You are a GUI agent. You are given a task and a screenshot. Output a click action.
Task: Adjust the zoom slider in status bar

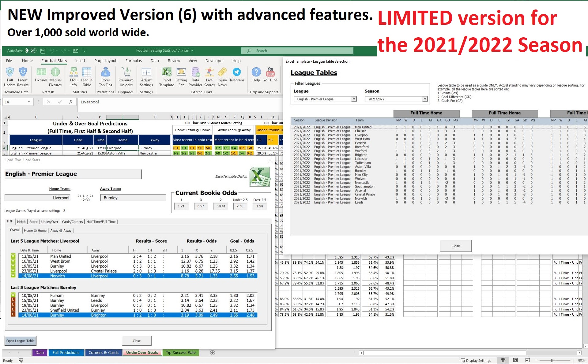point(552,360)
